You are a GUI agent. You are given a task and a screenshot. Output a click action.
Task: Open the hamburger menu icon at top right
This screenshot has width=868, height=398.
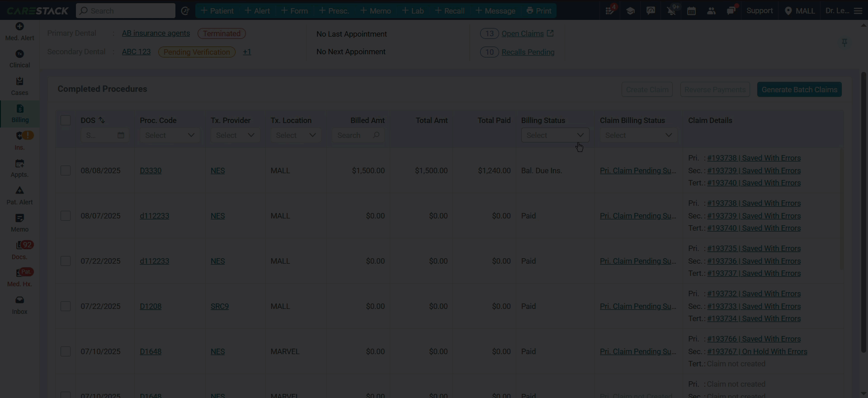click(858, 11)
